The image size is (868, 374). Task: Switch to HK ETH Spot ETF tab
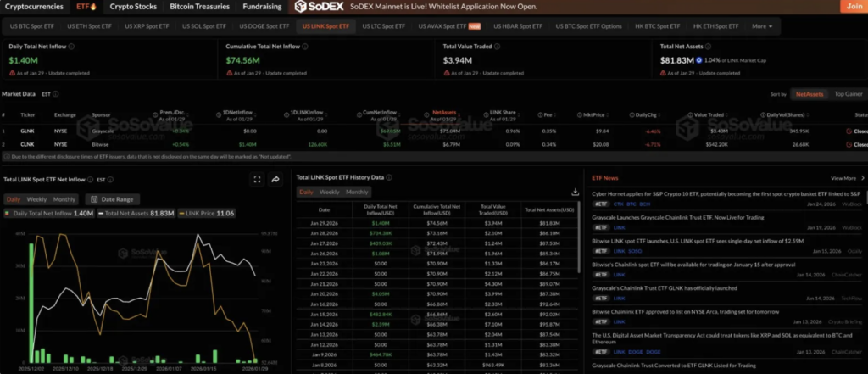(x=715, y=26)
